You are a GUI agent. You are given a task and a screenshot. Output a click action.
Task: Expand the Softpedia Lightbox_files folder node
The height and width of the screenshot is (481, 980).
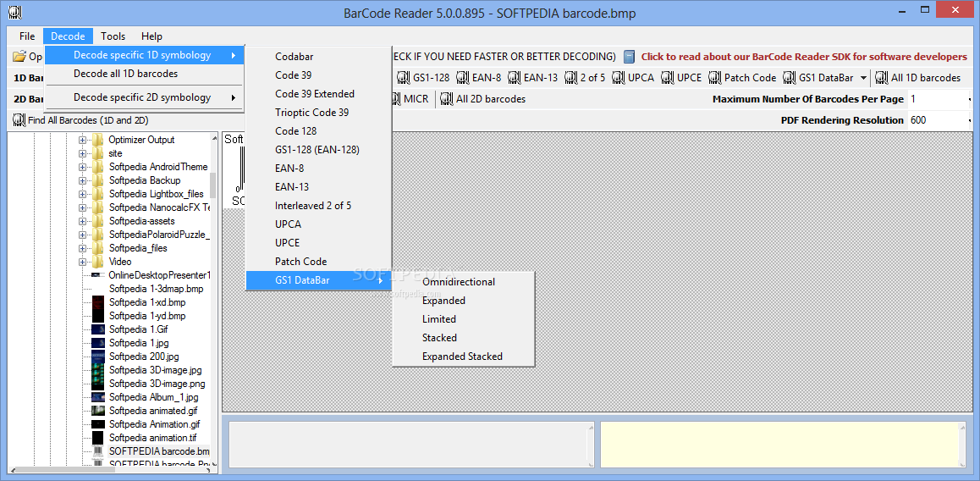pyautogui.click(x=82, y=194)
